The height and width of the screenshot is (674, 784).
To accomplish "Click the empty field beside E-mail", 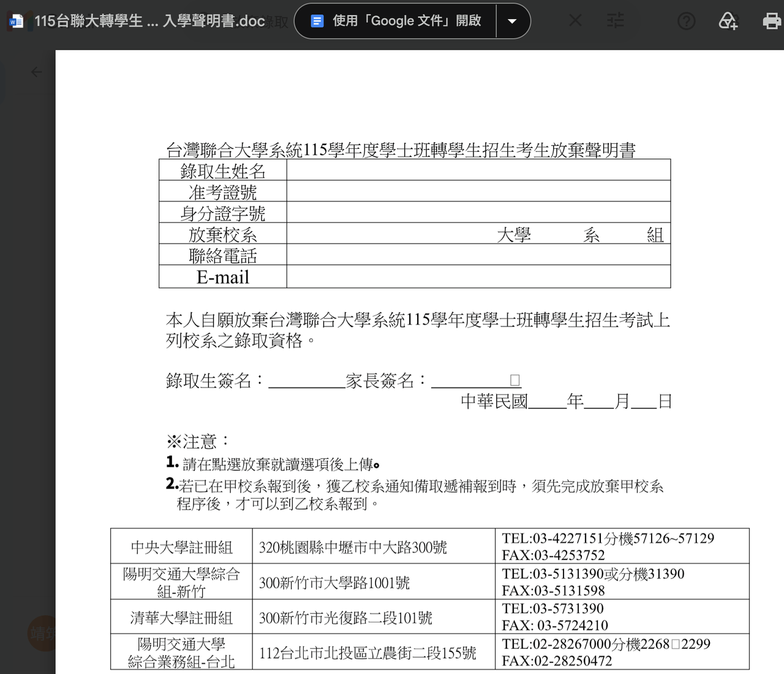I will [478, 277].
